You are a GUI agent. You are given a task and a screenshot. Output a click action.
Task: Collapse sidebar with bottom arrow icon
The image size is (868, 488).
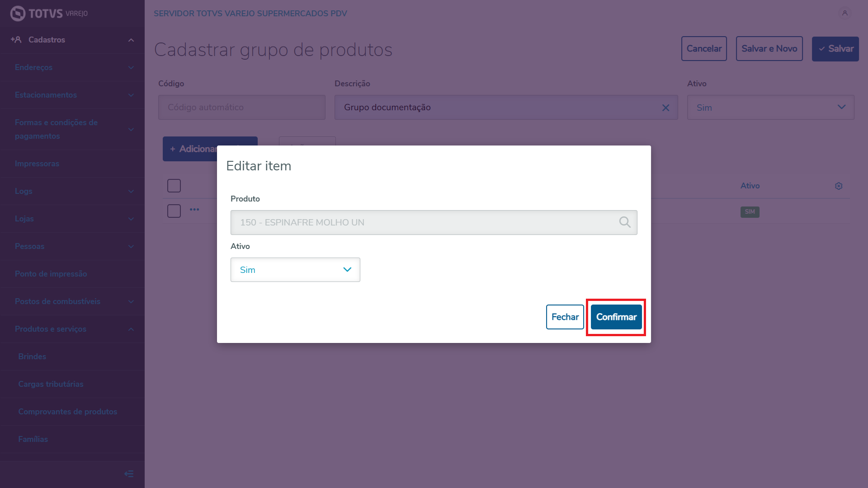point(129,474)
